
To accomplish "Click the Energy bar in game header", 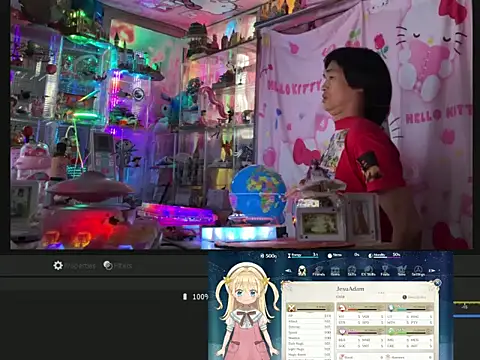I will coord(303,255).
